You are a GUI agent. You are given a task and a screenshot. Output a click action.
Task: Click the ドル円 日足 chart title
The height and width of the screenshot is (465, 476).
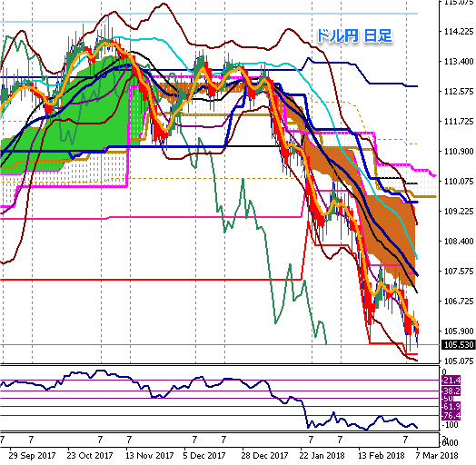pyautogui.click(x=354, y=35)
